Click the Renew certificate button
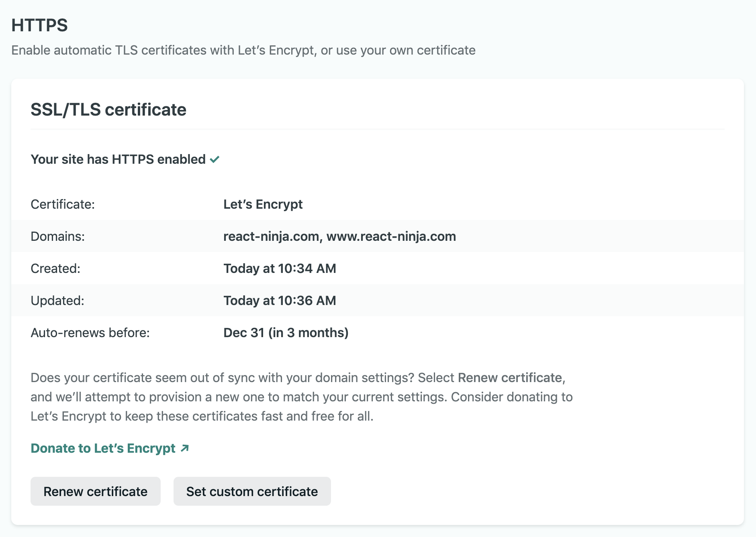Screen dimensions: 756x537 (96, 491)
